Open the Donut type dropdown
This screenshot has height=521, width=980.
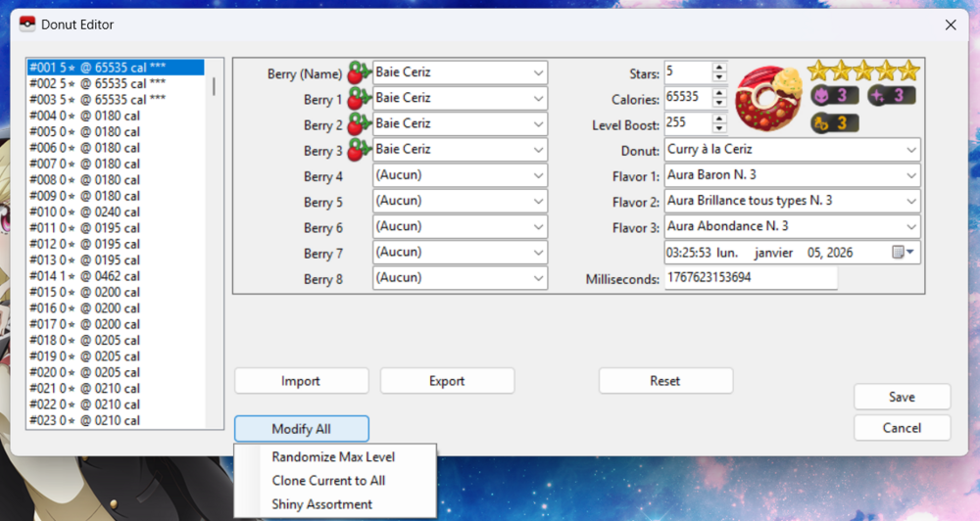point(911,150)
